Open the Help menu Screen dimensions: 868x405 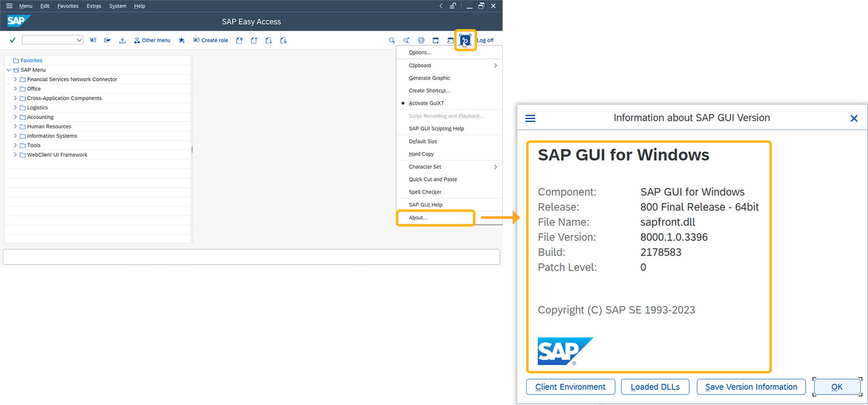(139, 6)
